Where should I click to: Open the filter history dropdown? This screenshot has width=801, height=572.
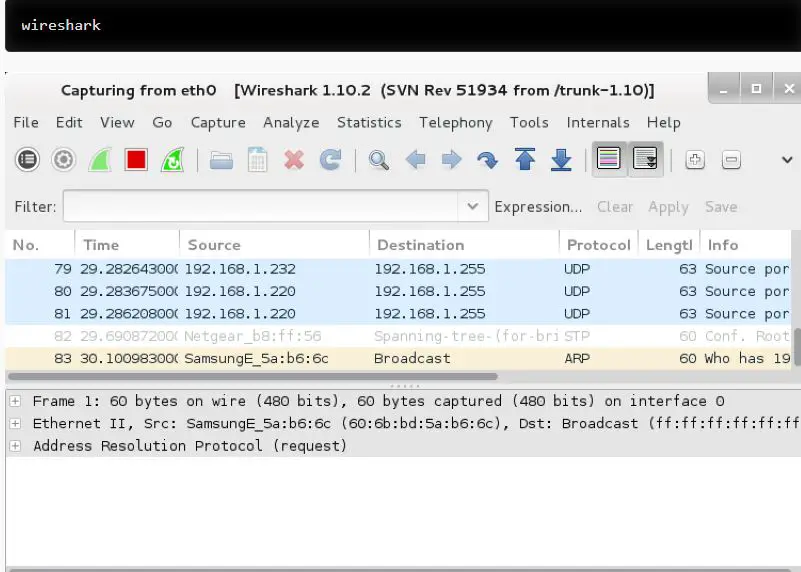472,207
